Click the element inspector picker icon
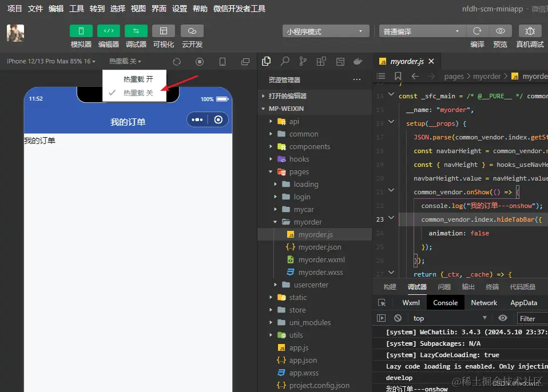This screenshot has width=548, height=392. [382, 303]
